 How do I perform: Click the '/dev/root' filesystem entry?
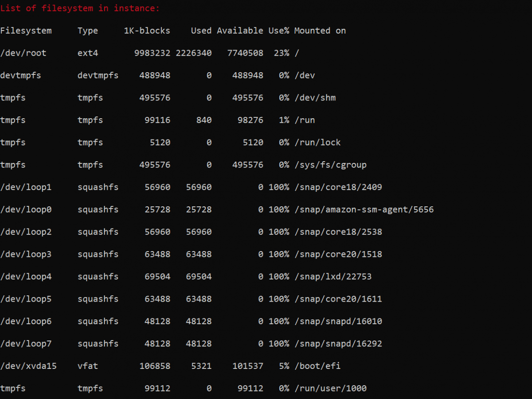pos(23,53)
